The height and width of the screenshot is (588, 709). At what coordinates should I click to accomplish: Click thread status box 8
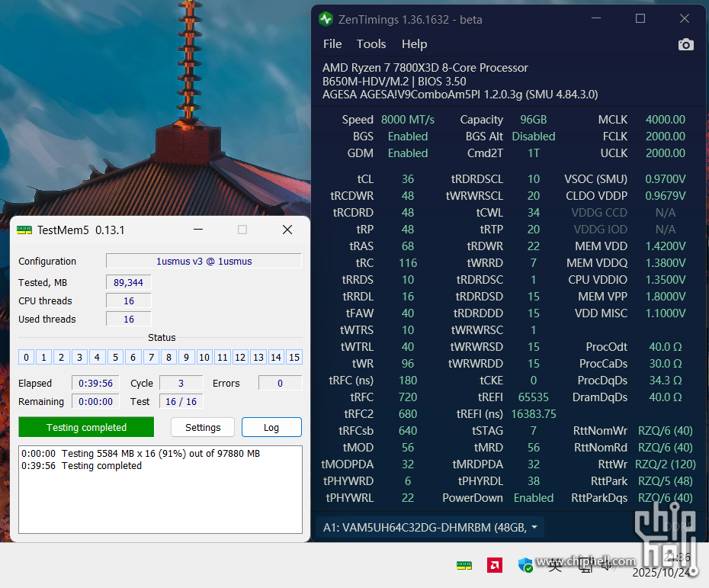pyautogui.click(x=168, y=357)
